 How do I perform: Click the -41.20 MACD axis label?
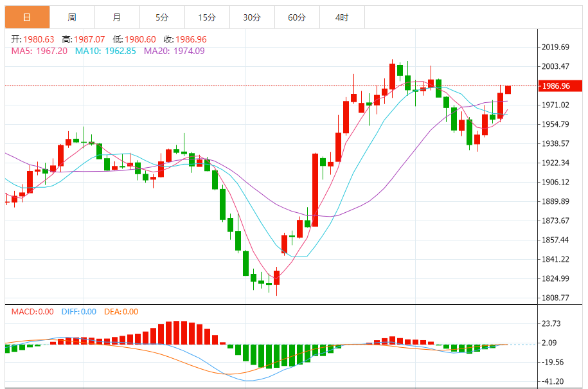(x=552, y=381)
